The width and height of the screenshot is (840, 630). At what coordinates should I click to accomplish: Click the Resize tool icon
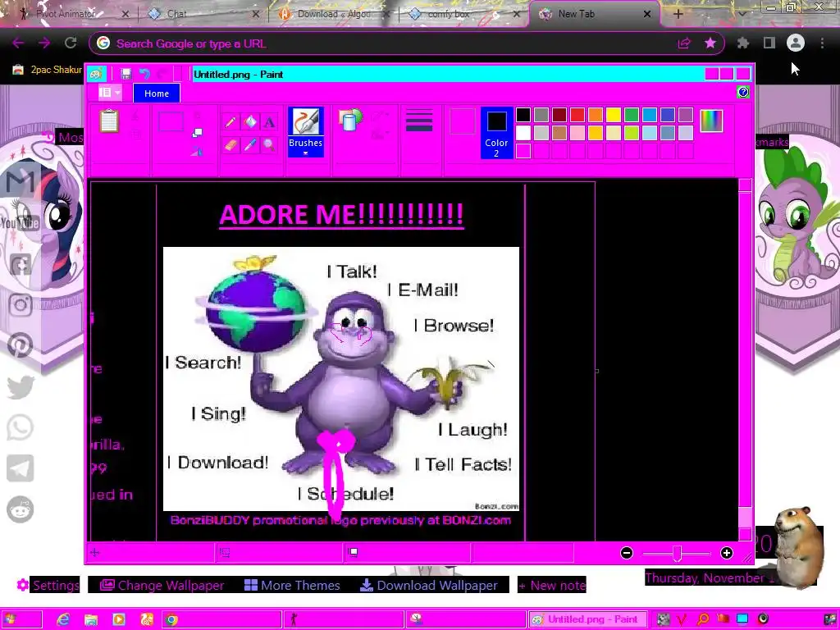click(x=197, y=132)
